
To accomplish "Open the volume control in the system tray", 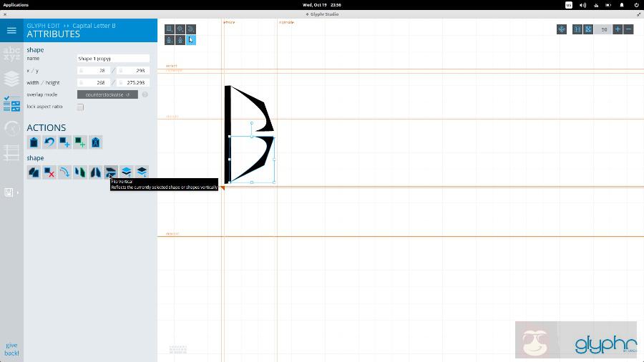I will 582,5.
